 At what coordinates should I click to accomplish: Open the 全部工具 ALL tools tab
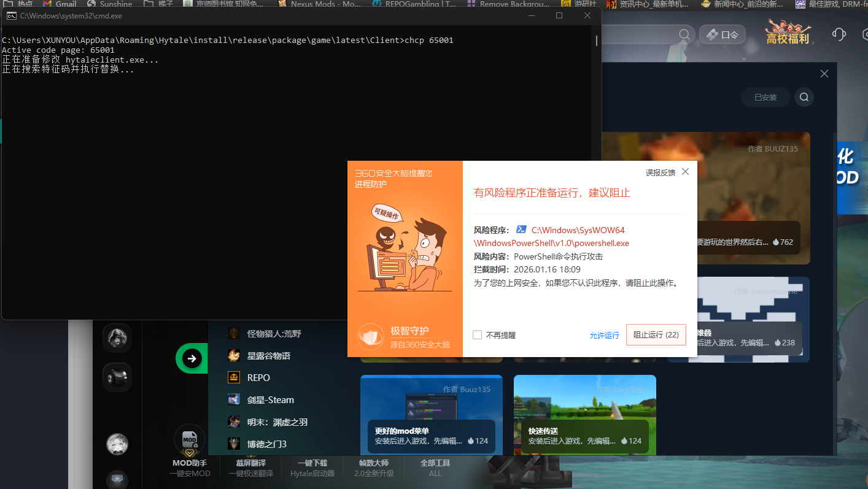point(435,468)
